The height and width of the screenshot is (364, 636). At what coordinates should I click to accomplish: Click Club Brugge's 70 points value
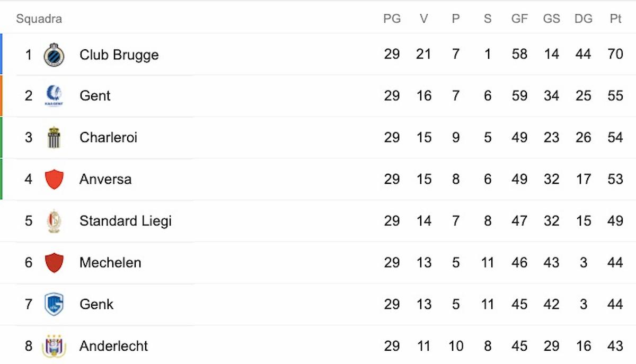pyautogui.click(x=615, y=55)
